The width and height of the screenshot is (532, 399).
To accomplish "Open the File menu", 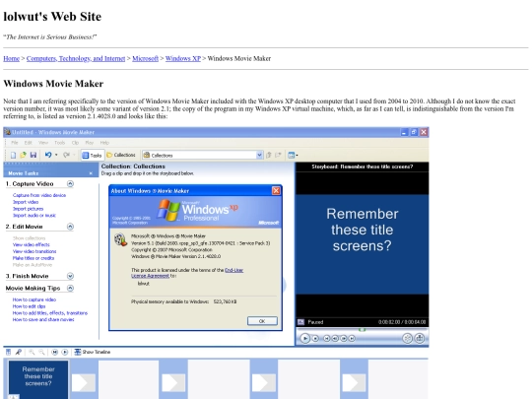I will [15, 143].
